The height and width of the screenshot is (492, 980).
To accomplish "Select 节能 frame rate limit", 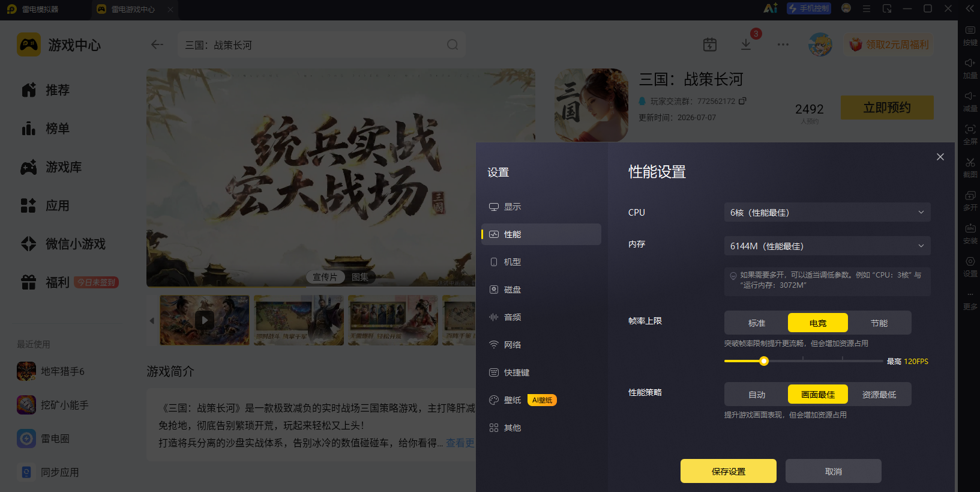I will click(x=879, y=323).
